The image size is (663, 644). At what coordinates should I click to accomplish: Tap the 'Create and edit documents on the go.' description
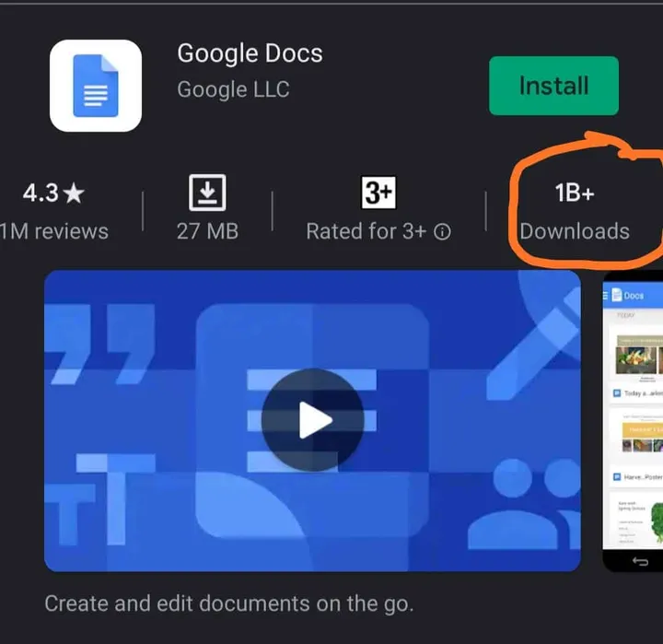[228, 603]
